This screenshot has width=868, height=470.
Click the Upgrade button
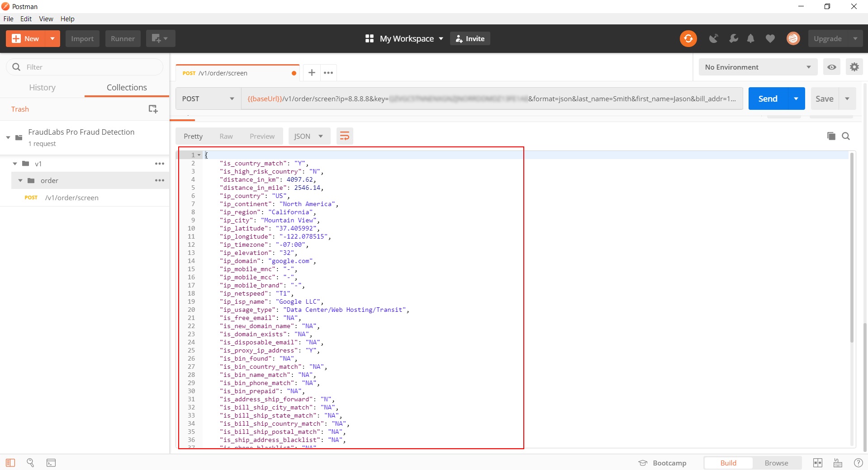[828, 38]
